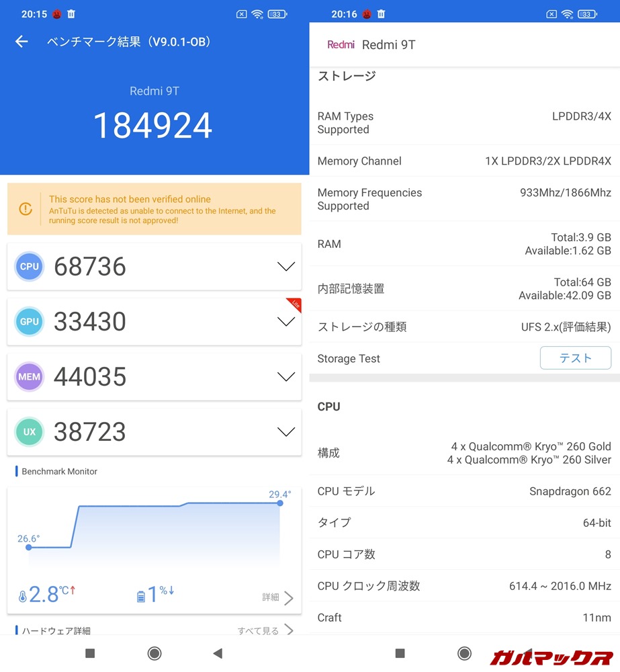Tap the recent apps square button

click(90, 653)
